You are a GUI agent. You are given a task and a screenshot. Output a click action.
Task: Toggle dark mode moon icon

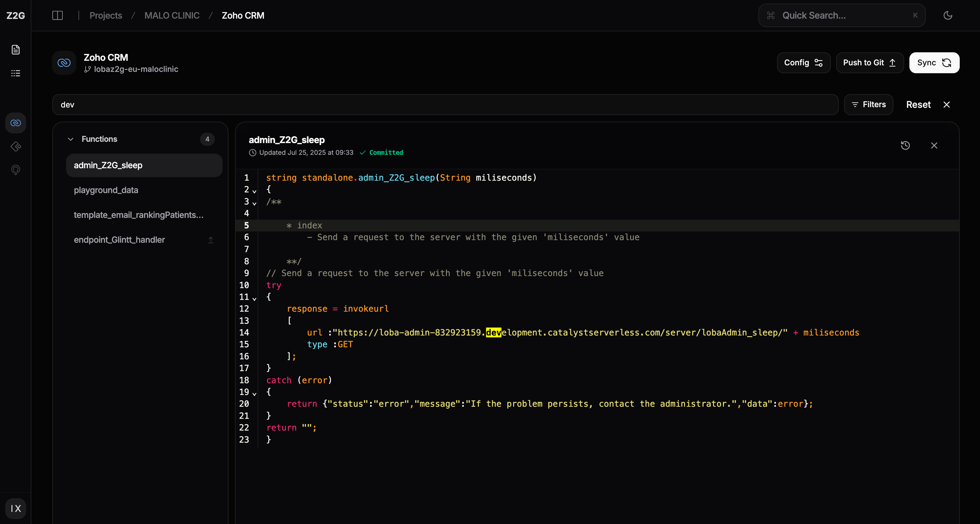[x=948, y=16]
